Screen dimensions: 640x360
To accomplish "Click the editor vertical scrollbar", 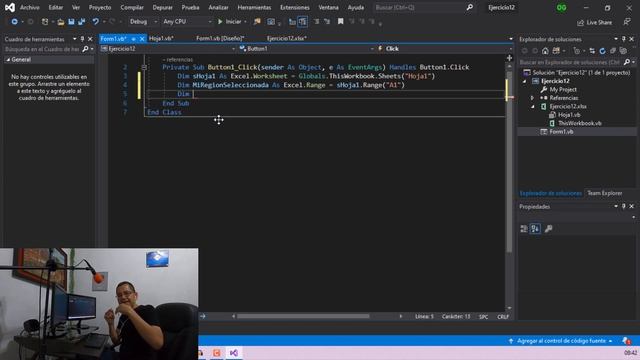I will (509, 163).
